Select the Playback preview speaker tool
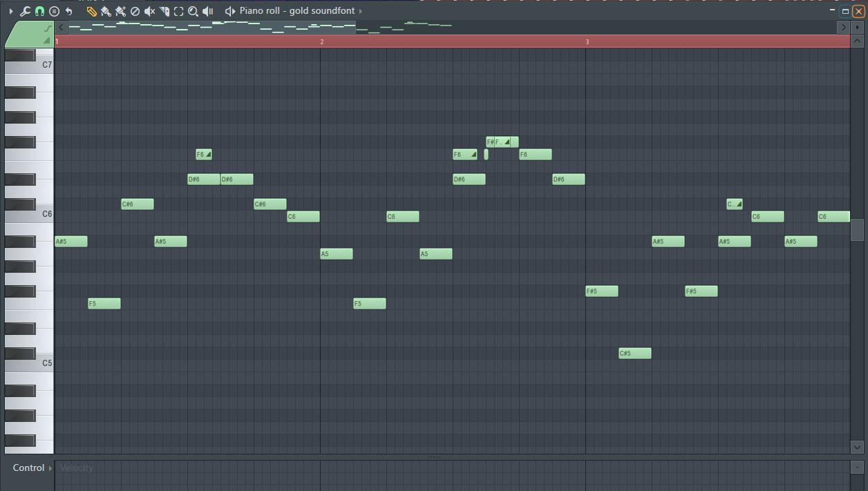This screenshot has height=491, width=868. coord(208,11)
